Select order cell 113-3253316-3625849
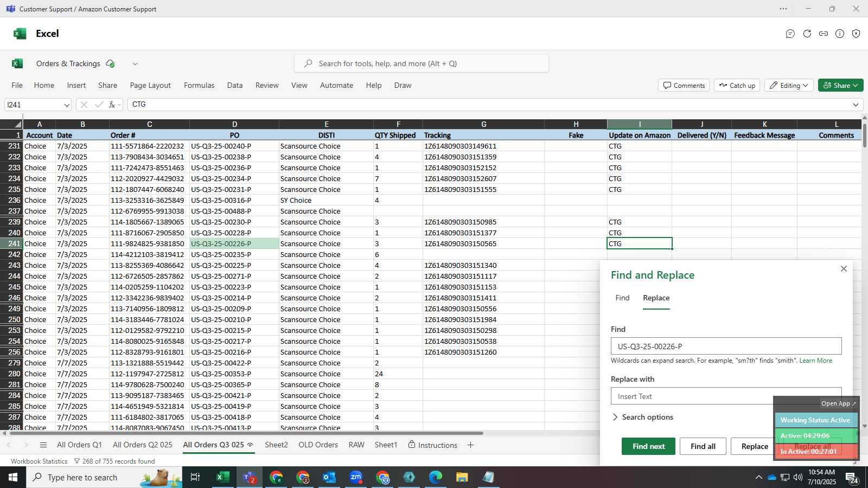This screenshot has height=488, width=868. (149, 200)
